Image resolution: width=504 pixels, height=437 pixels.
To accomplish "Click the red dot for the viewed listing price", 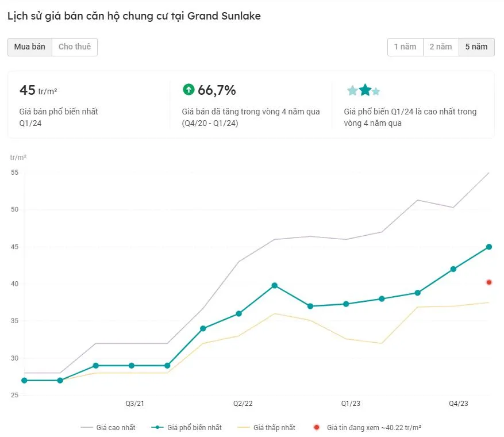I will (x=489, y=282).
